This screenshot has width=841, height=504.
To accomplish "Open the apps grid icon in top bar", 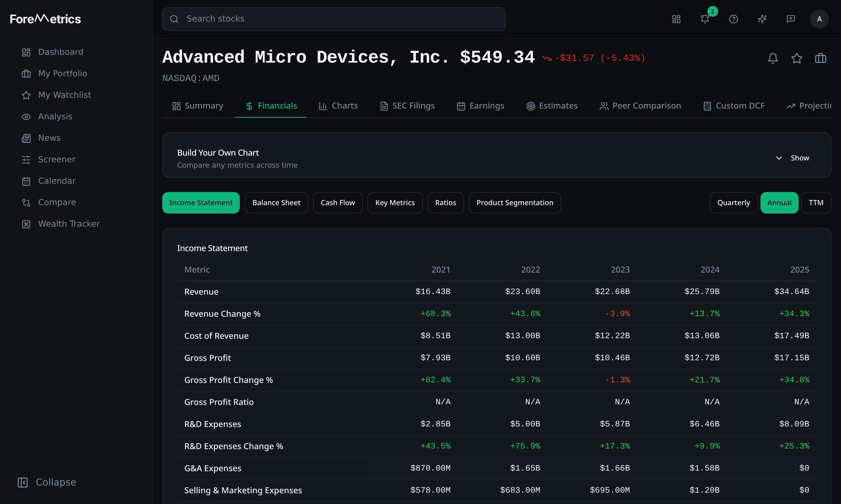I will coord(676,19).
